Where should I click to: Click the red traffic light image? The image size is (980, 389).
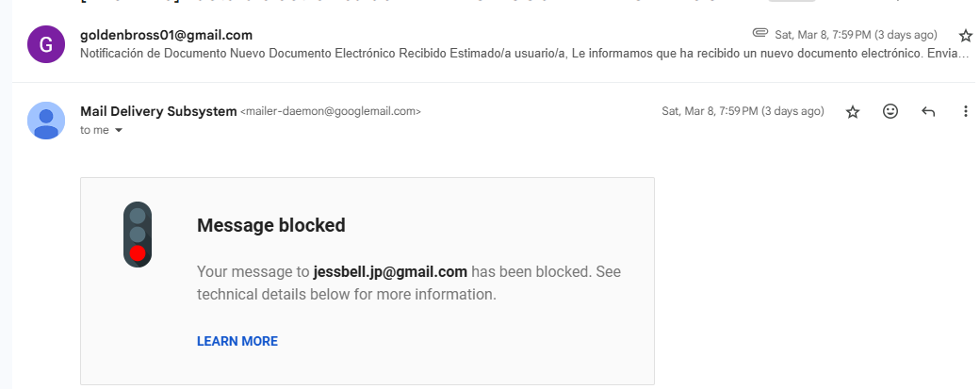(138, 235)
